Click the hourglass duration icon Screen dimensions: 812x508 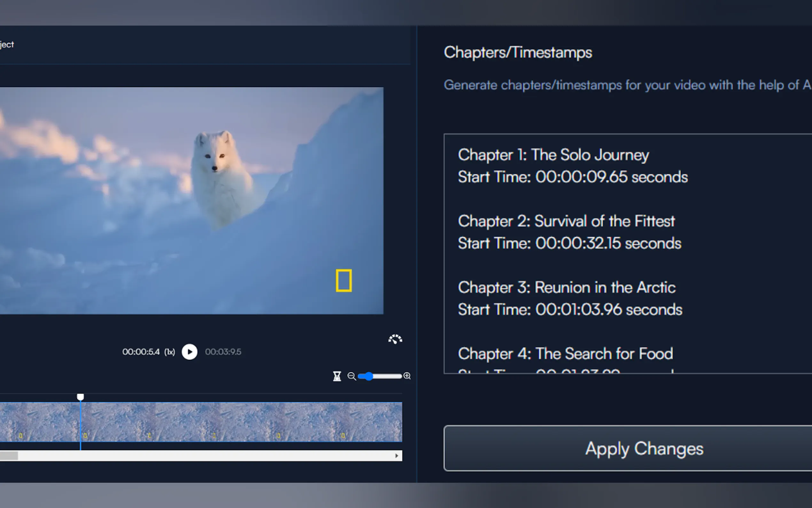click(x=337, y=376)
